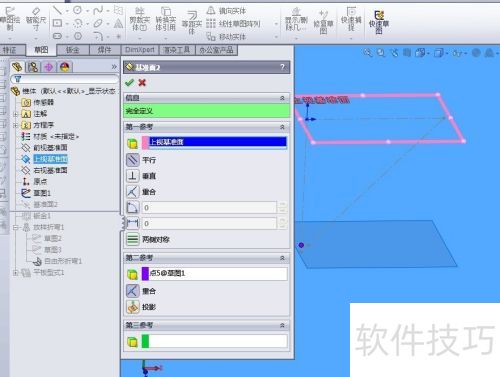Toggle the 平行 parallel constraint button
Viewport: 500px width, 377px height.
pyautogui.click(x=132, y=160)
